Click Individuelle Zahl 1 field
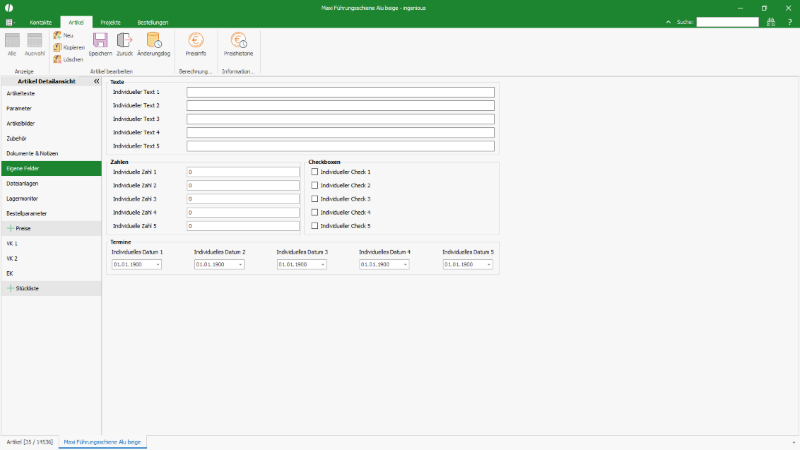The image size is (800, 450). [x=243, y=172]
